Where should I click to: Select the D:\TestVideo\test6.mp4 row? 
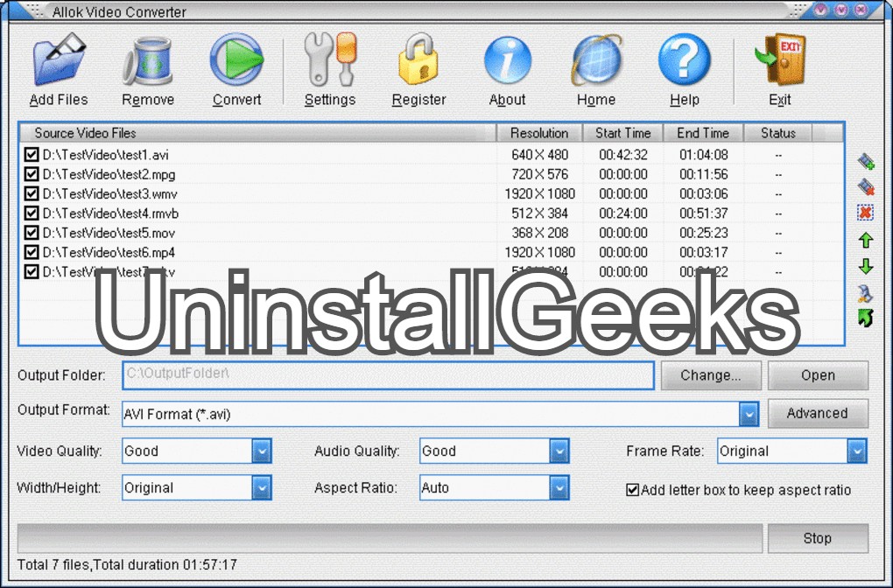pyautogui.click(x=432, y=252)
